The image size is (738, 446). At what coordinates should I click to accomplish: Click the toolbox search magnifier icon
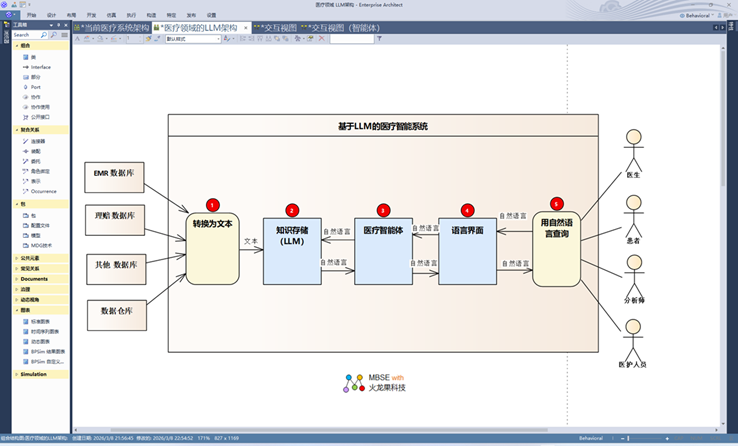pyautogui.click(x=52, y=35)
